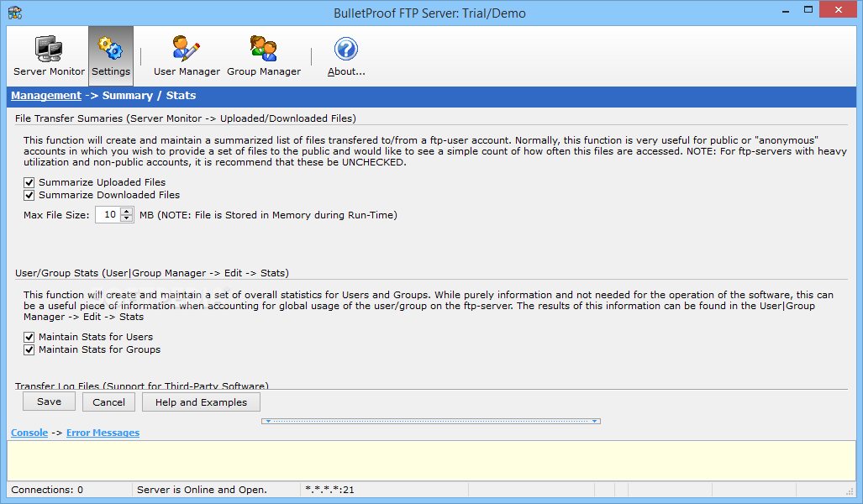Click the 'Summary / Stats' heading text
Viewport: 863px width, 504px height.
149,96
